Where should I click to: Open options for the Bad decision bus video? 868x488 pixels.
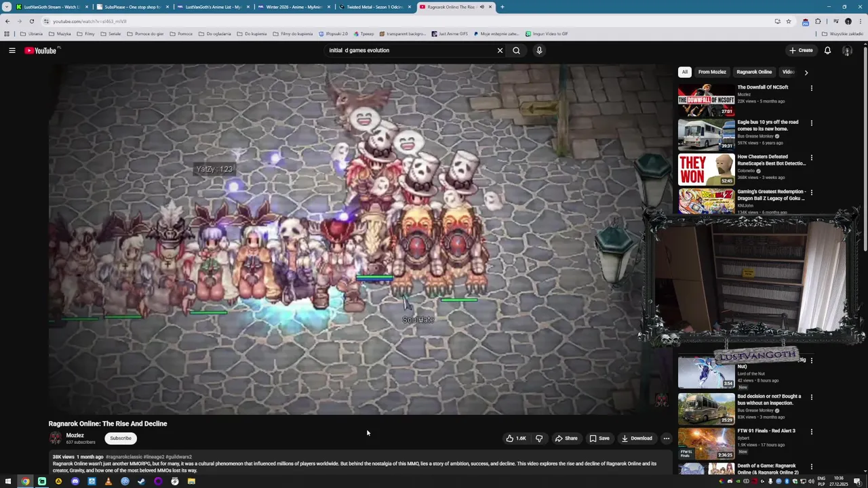tap(812, 397)
